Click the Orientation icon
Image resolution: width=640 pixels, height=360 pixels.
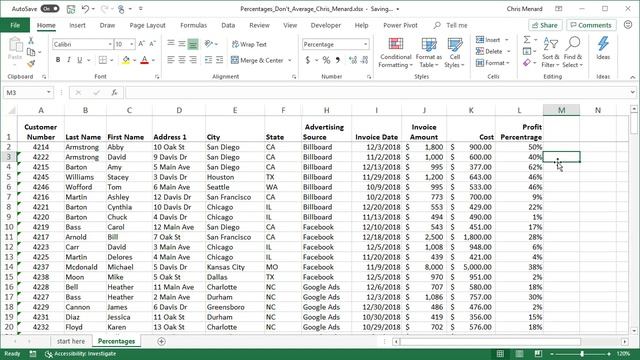tap(209, 44)
